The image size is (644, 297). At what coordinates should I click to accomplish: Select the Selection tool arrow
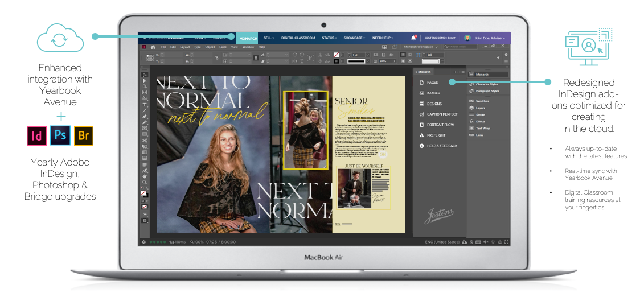tap(145, 75)
